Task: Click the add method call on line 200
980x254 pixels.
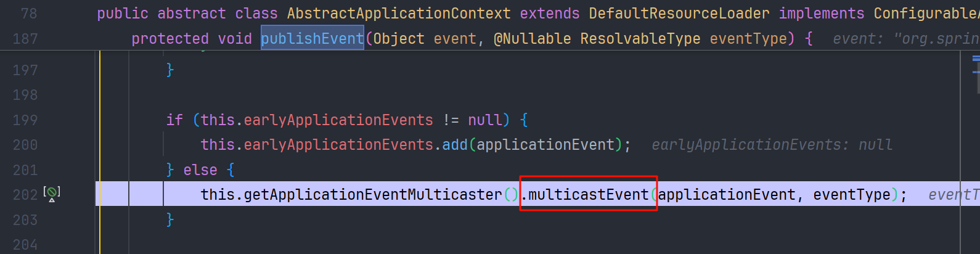Action: (455, 145)
